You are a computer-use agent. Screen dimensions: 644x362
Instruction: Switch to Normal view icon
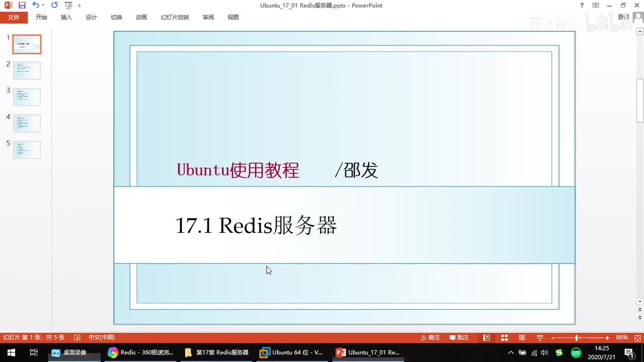[x=487, y=337]
